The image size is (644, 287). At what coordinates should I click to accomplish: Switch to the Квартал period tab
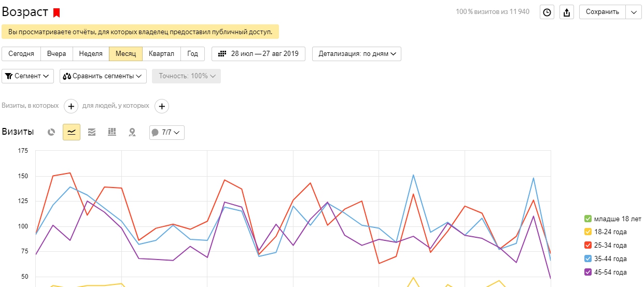pyautogui.click(x=161, y=54)
